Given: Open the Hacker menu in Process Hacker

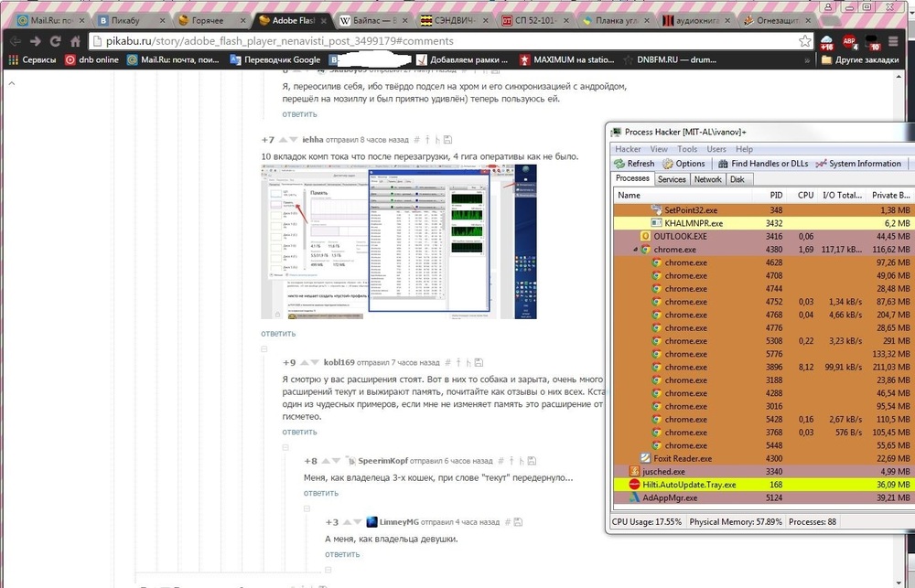Looking at the screenshot, I should click(x=628, y=149).
